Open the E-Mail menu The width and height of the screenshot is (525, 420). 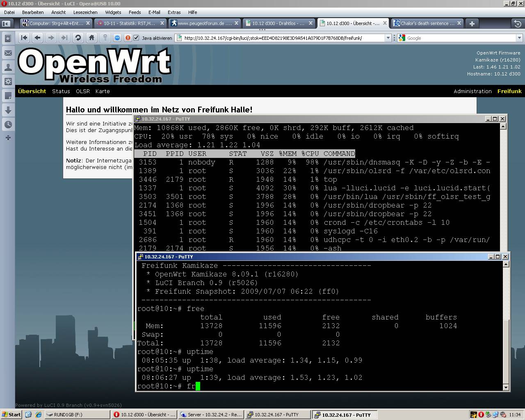point(154,12)
